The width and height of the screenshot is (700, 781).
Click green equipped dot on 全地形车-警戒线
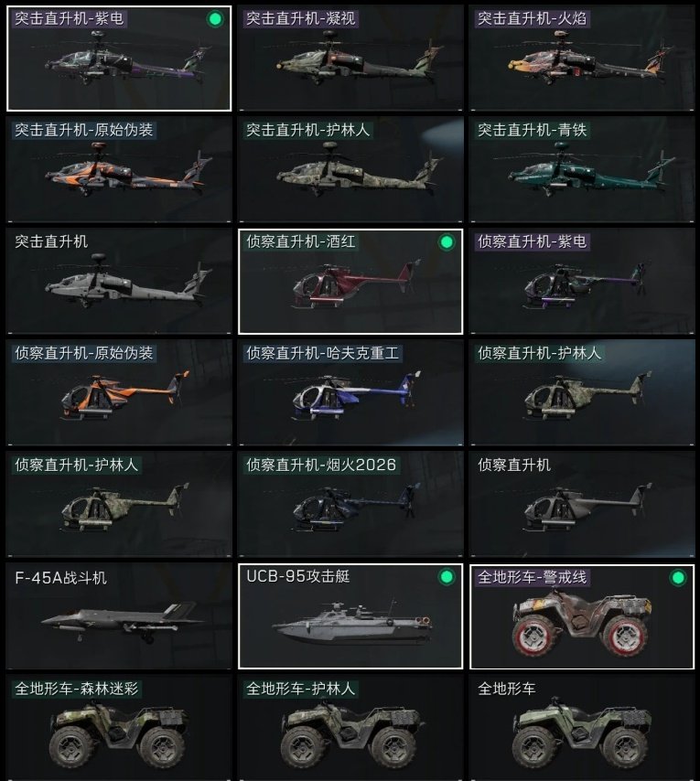tap(678, 578)
